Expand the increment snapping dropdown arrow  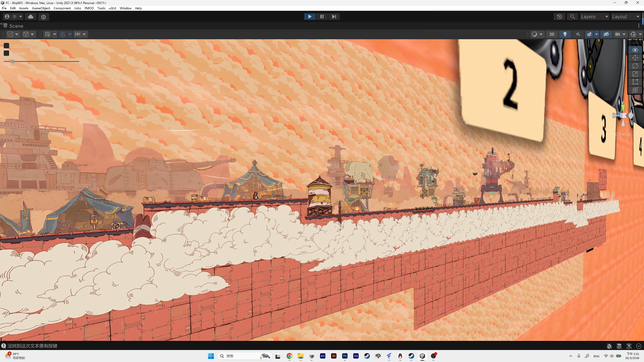[x=85, y=34]
